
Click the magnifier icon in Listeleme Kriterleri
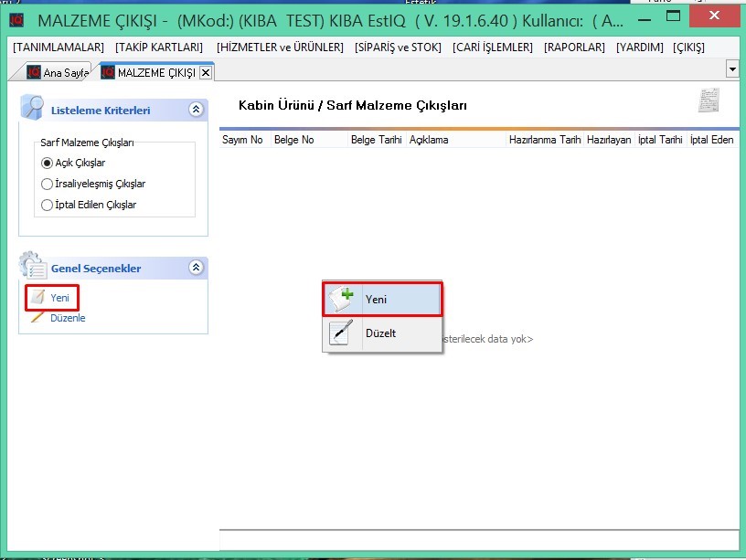32,109
